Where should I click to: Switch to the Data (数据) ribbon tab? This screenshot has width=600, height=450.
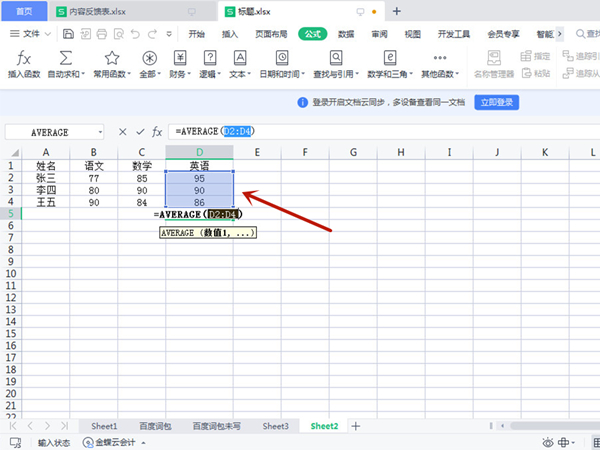346,33
